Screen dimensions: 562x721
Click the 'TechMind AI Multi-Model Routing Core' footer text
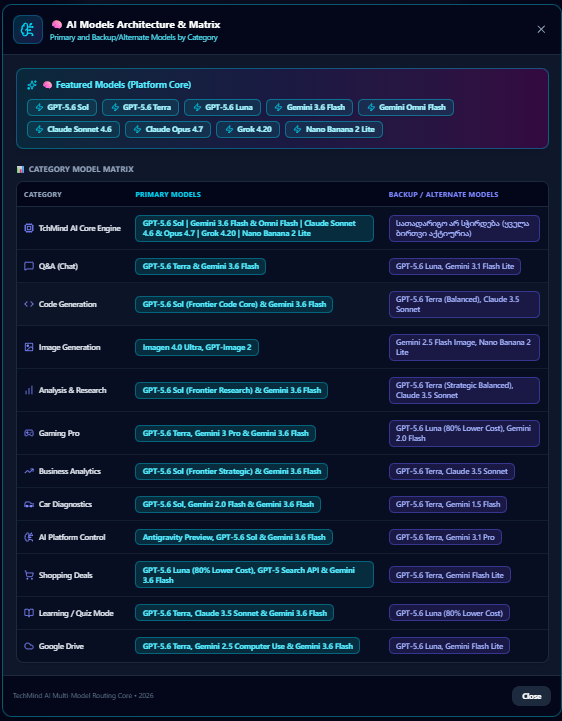click(72, 696)
